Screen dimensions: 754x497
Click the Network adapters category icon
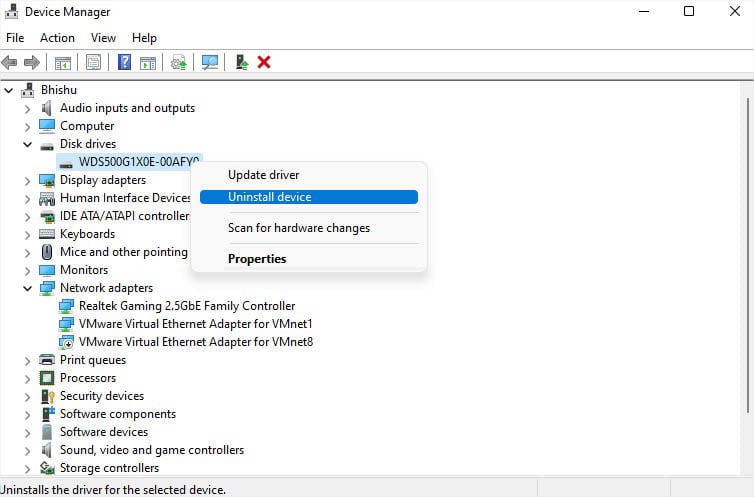pyautogui.click(x=47, y=288)
